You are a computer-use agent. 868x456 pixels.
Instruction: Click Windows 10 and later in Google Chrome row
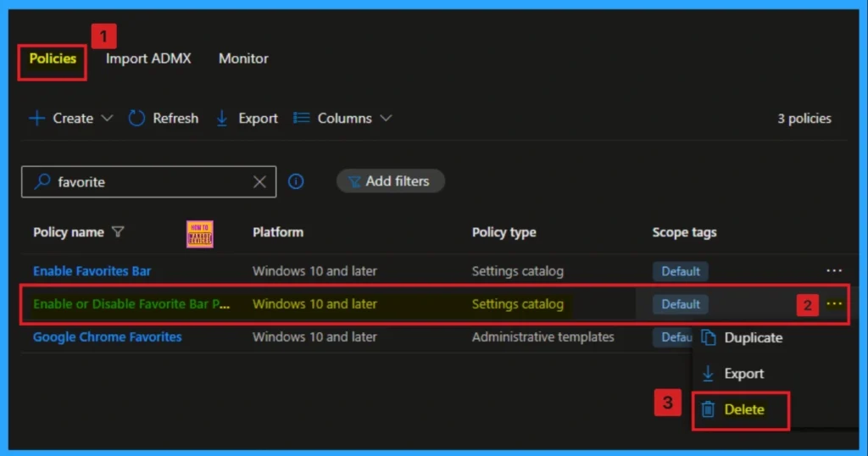(314, 337)
